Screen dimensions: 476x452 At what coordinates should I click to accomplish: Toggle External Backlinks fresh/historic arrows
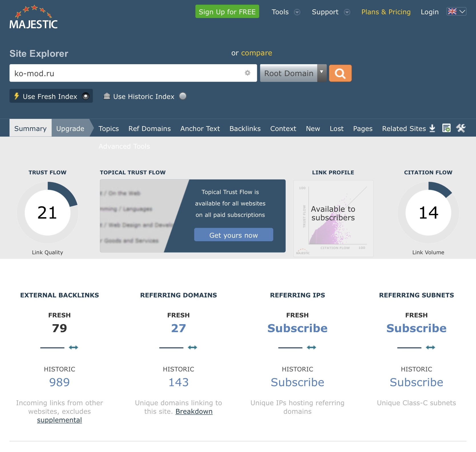point(74,347)
